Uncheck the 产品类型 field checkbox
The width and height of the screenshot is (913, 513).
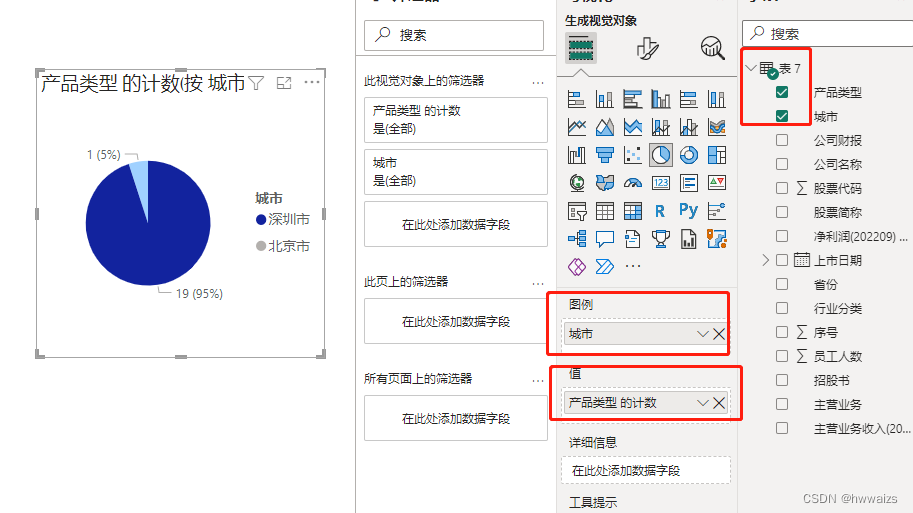782,92
